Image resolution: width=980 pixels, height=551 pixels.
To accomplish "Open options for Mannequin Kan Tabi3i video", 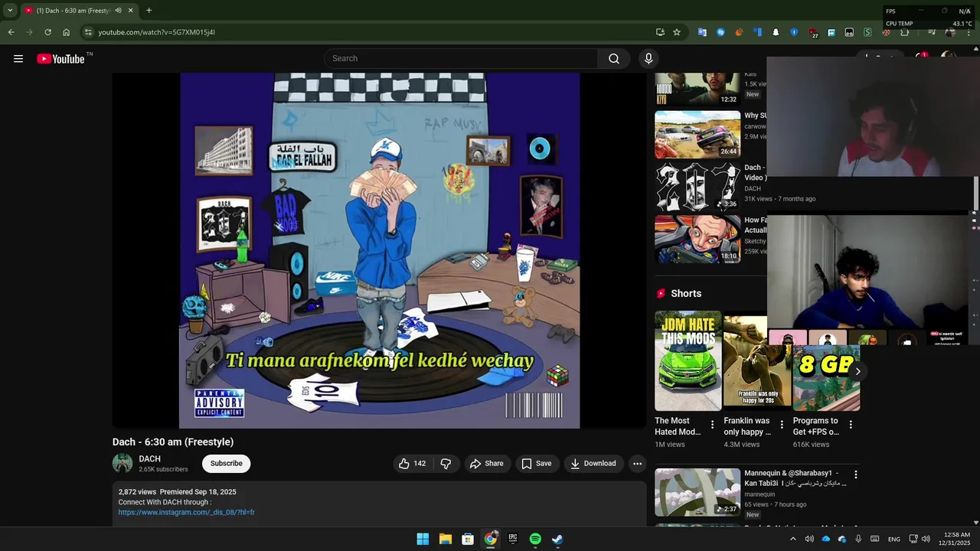I will (x=856, y=474).
